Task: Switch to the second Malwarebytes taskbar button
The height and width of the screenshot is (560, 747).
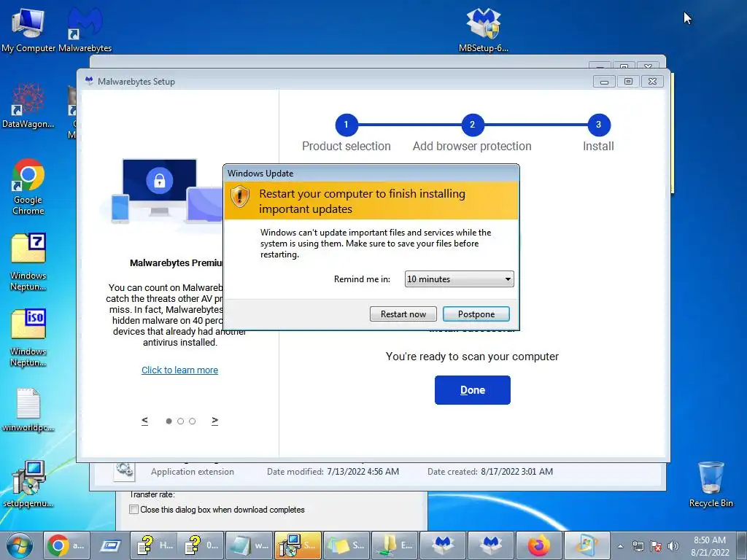Action: [x=491, y=545]
